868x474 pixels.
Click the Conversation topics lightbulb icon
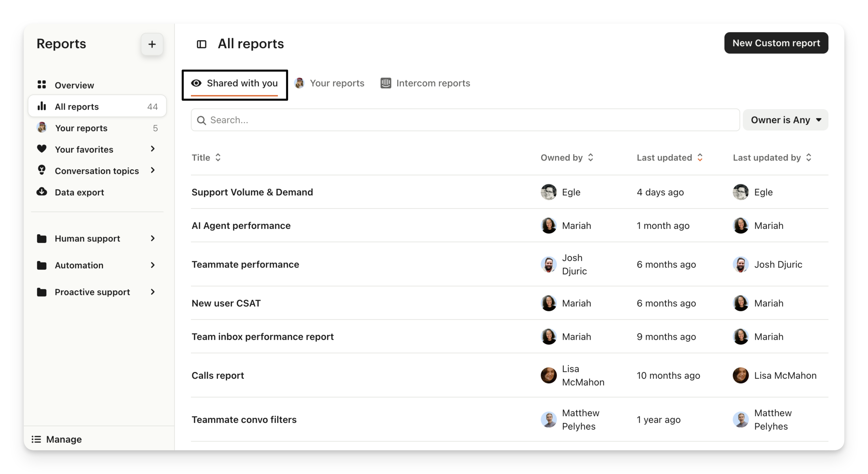42,170
